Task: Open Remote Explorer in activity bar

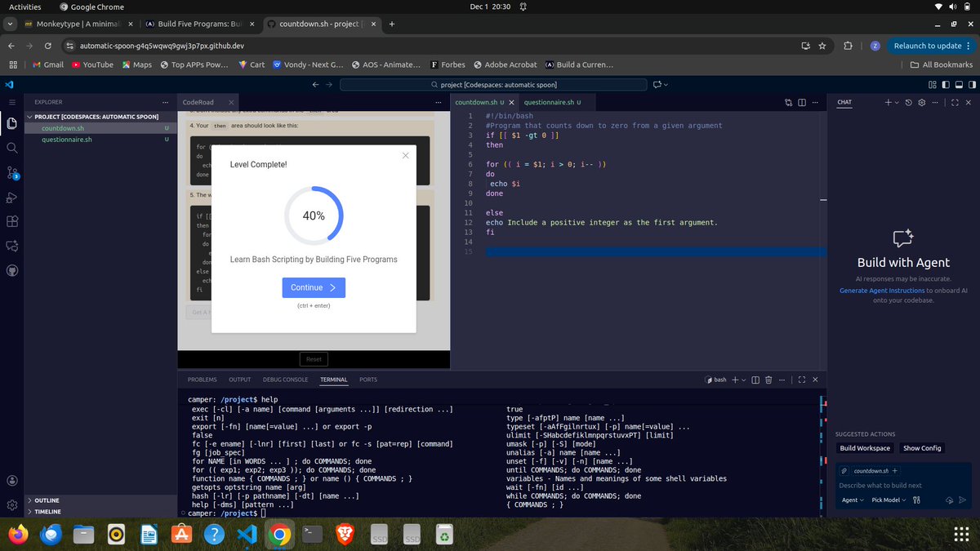Action: (11, 246)
